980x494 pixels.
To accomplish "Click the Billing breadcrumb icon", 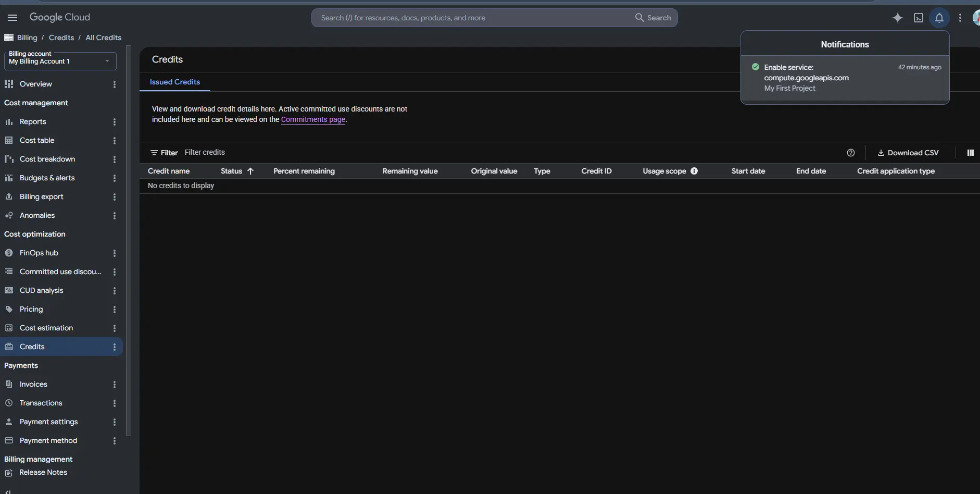I will tap(9, 38).
